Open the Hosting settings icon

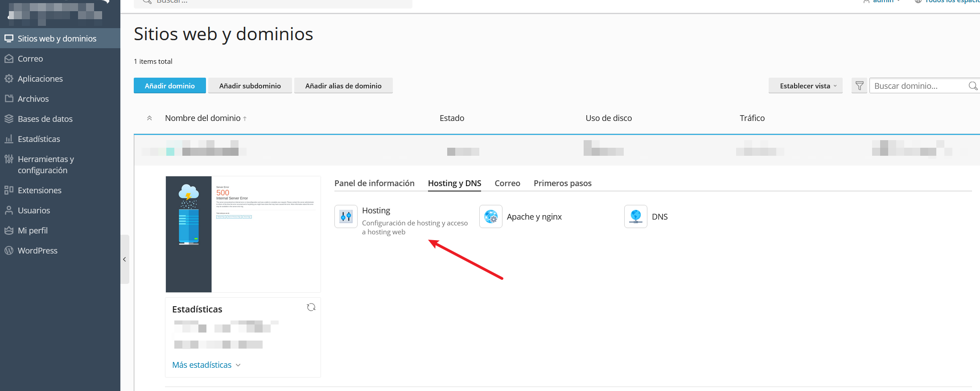346,216
